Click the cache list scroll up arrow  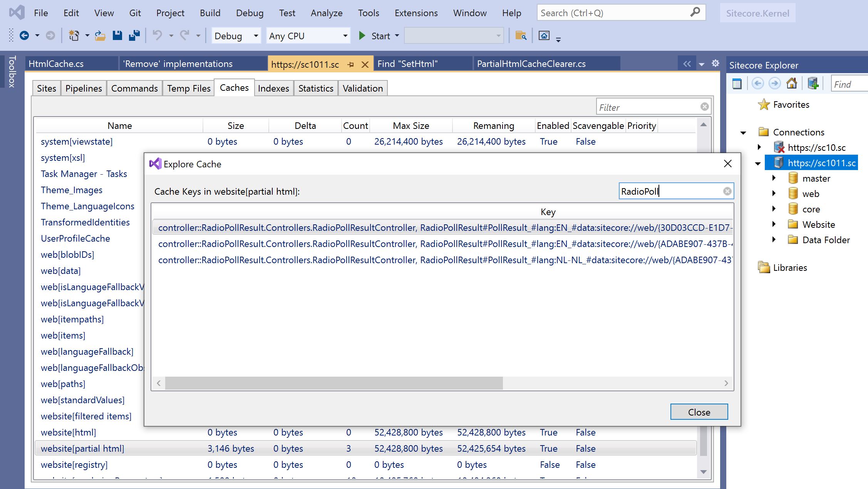click(704, 124)
